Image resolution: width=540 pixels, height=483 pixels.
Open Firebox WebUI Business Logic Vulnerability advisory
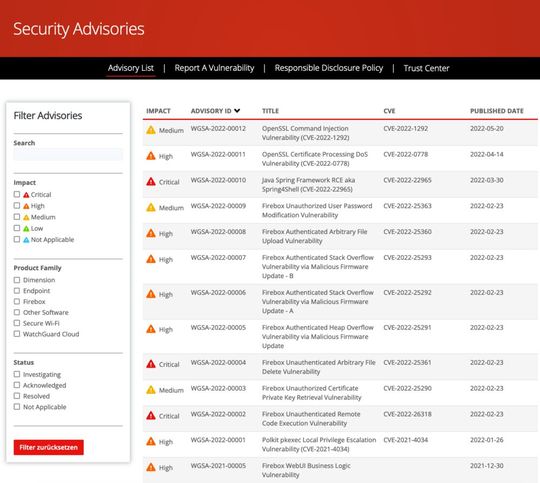point(306,470)
